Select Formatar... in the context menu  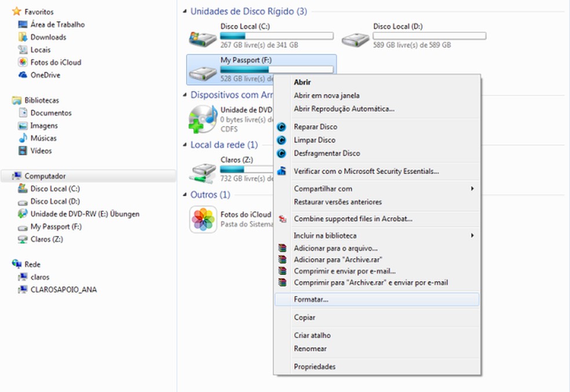[377, 299]
